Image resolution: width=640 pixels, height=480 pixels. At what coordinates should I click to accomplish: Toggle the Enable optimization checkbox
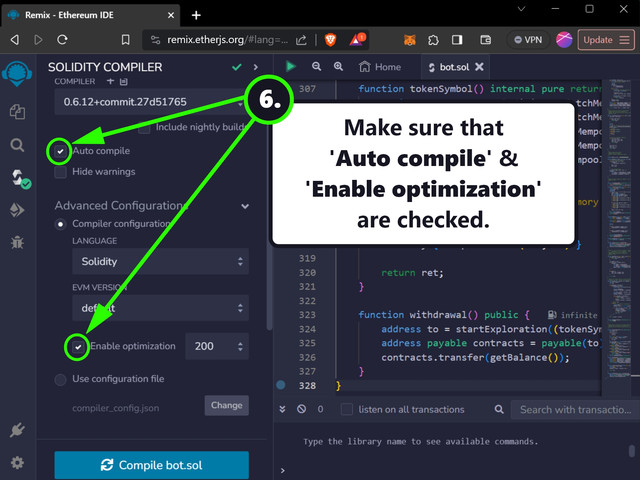click(78, 346)
